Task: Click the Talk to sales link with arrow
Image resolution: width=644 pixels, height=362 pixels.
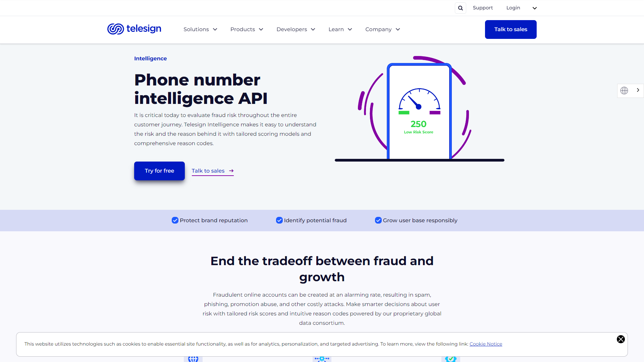Action: click(x=212, y=170)
